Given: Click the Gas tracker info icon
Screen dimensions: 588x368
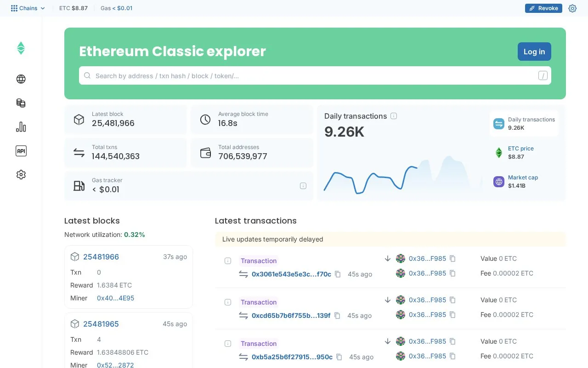Looking at the screenshot, I should 303,186.
